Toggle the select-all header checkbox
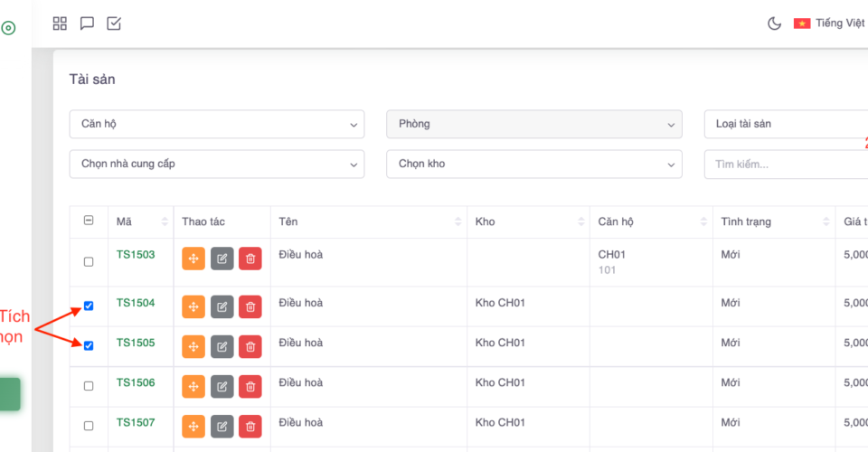The width and height of the screenshot is (868, 452). (89, 221)
